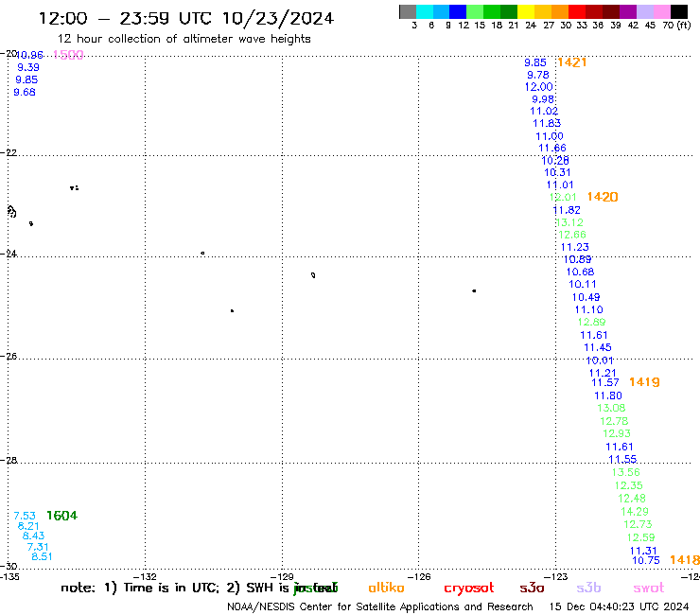Click the -132 longitude axis label

tap(145, 576)
